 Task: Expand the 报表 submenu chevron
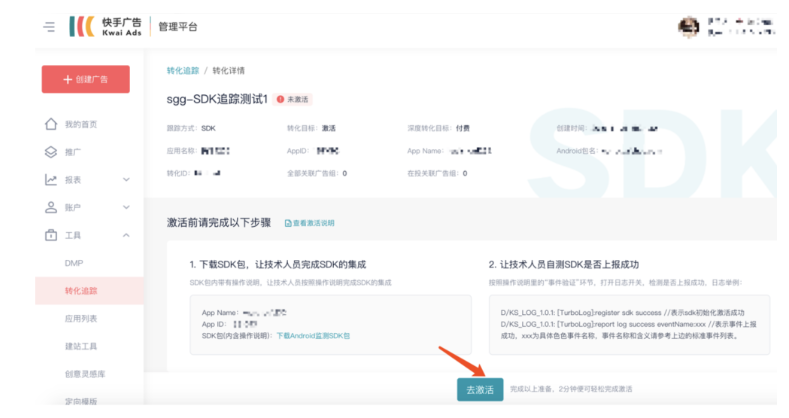(126, 180)
